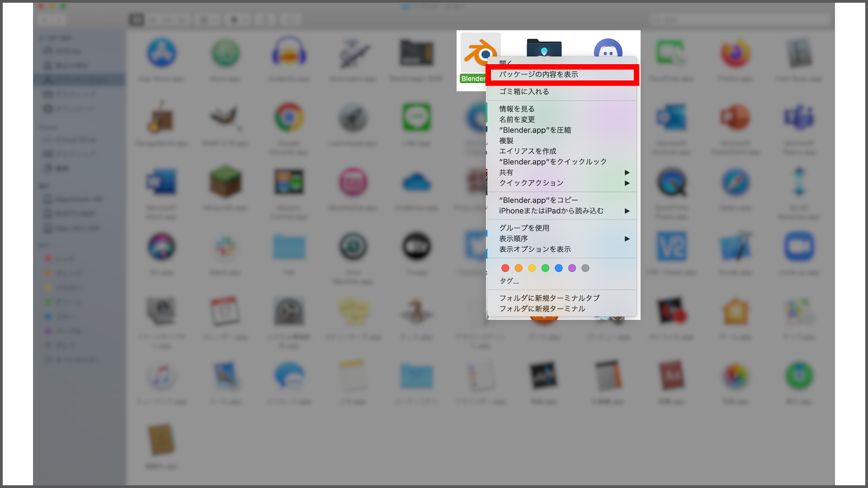Select the OneDrive cloud icon

point(416,182)
